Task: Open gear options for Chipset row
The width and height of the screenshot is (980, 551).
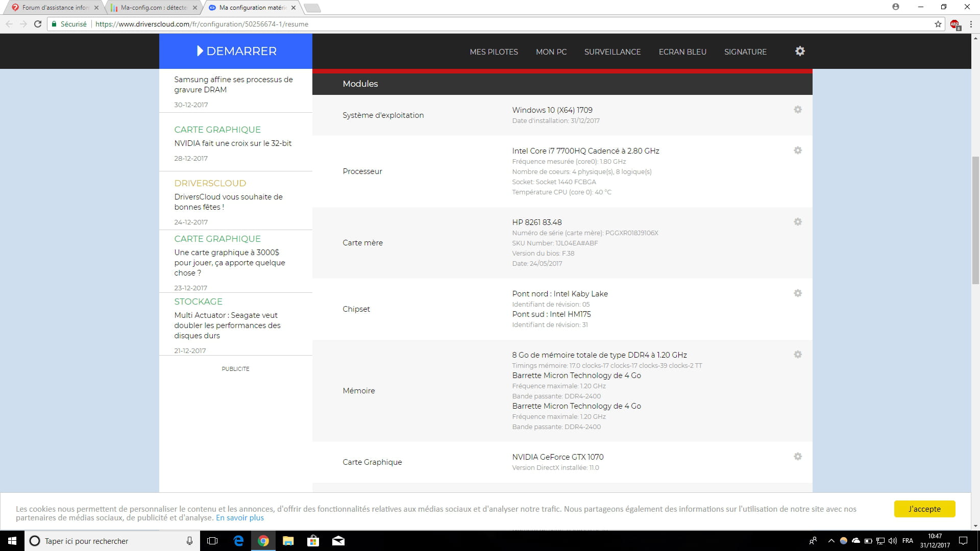Action: coord(798,293)
